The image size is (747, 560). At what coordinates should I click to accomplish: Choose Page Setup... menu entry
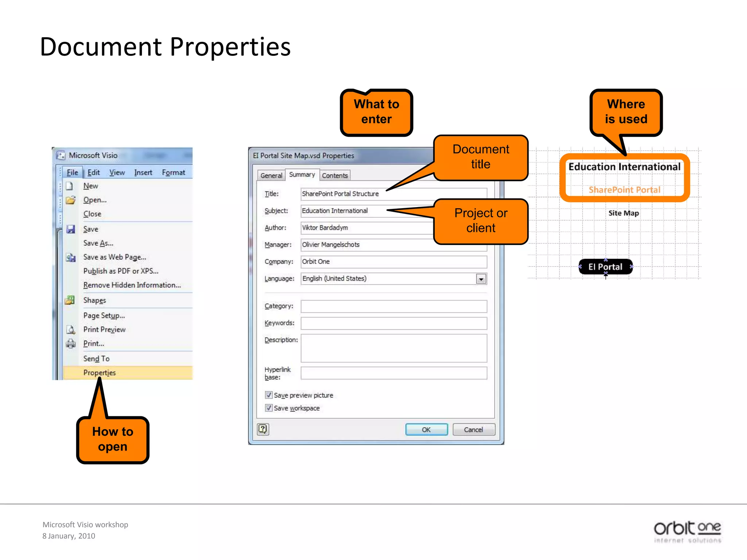[128, 316]
